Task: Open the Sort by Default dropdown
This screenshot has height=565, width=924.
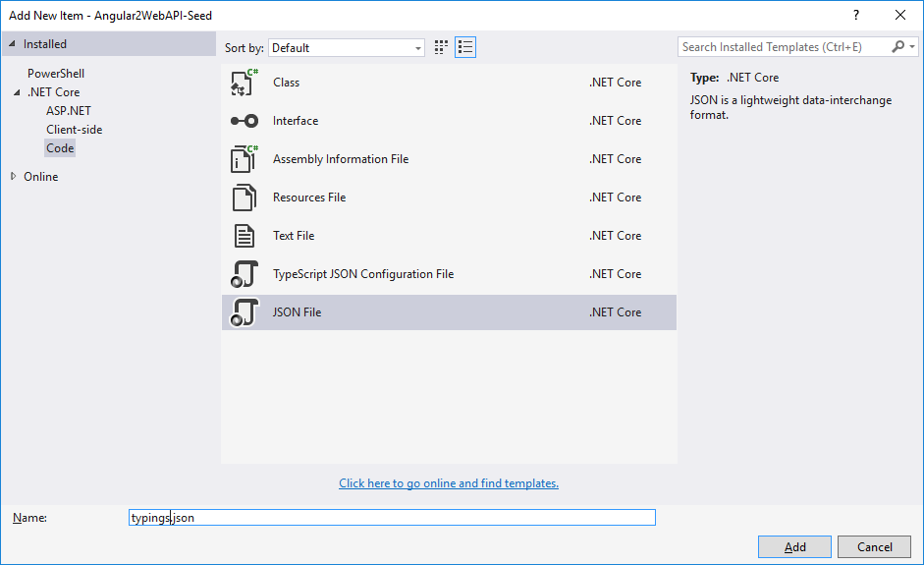Action: coord(347,48)
